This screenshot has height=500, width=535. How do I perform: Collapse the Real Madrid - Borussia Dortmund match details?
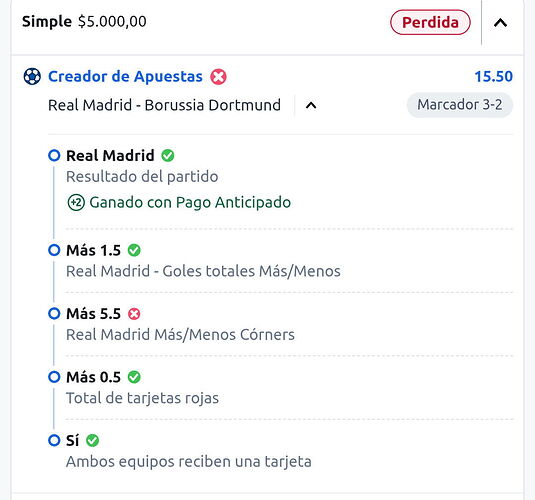click(x=311, y=105)
